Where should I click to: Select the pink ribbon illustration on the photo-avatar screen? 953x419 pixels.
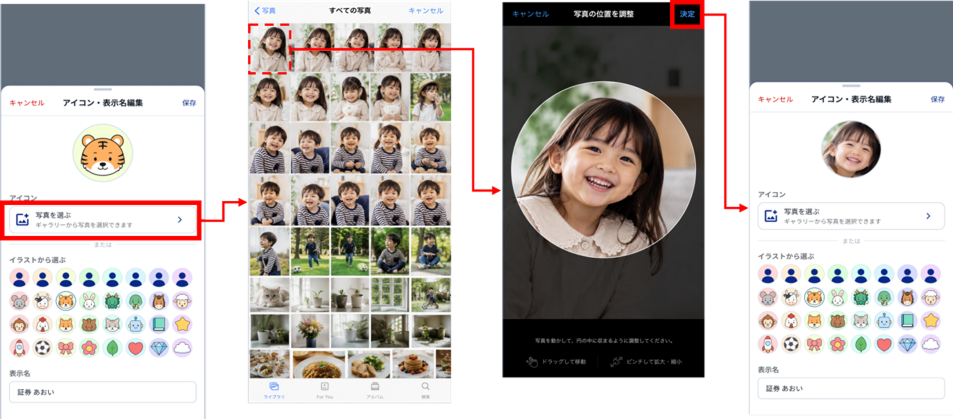click(814, 344)
